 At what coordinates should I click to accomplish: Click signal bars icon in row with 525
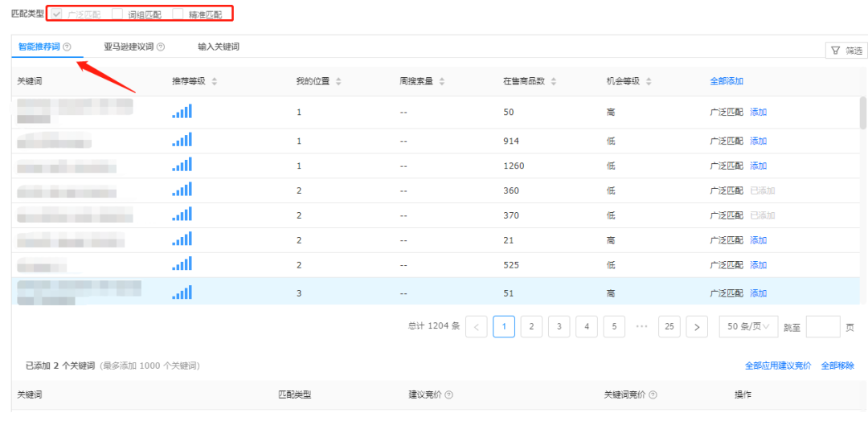182,264
